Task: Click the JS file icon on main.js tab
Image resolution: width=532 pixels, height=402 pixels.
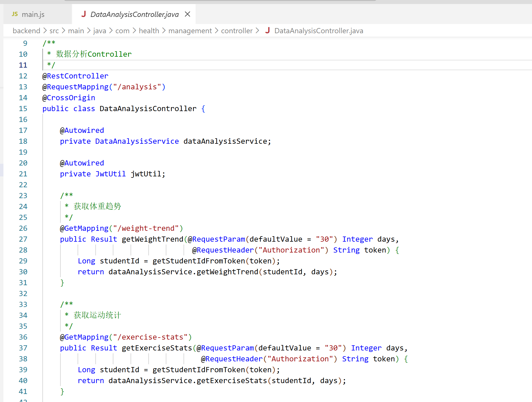Action: click(15, 14)
